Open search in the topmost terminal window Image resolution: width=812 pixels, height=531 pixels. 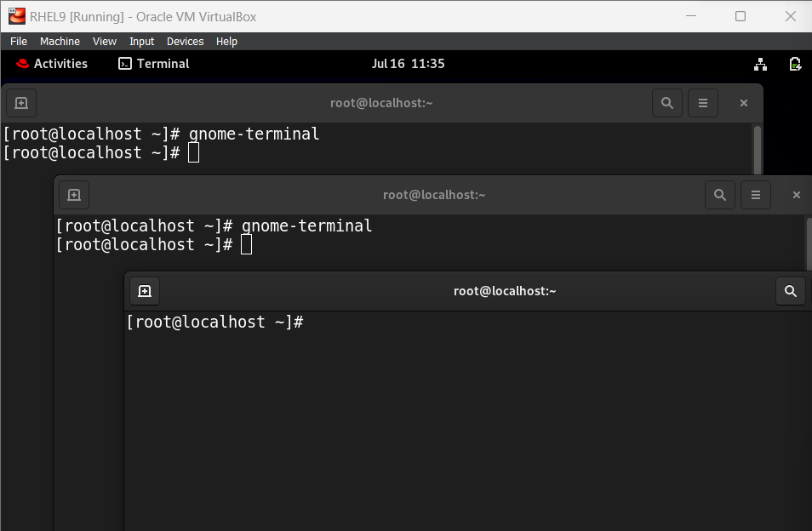coord(666,103)
